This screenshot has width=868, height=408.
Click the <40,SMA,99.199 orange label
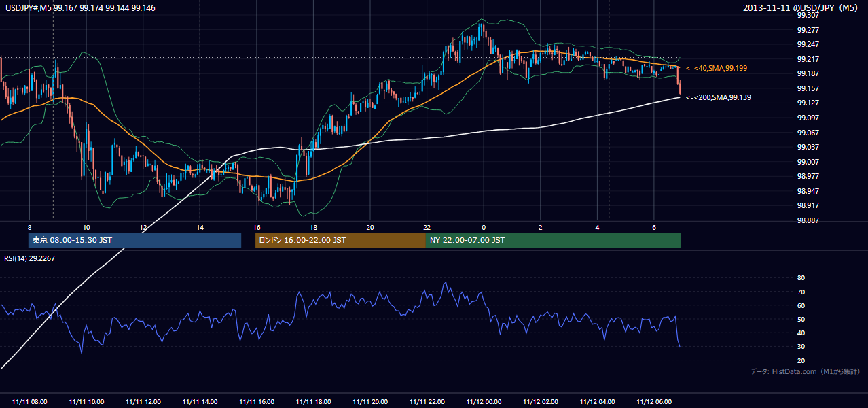717,68
